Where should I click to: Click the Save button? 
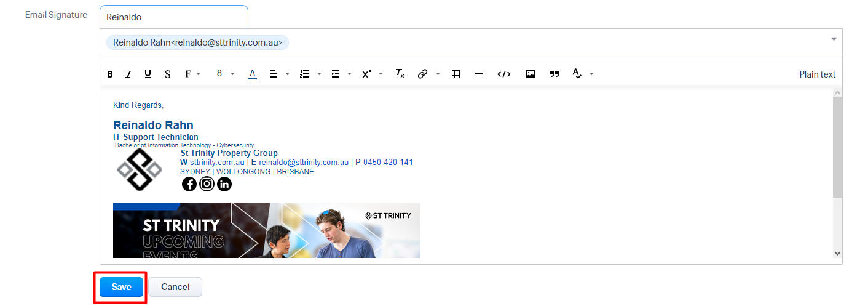pyautogui.click(x=122, y=287)
